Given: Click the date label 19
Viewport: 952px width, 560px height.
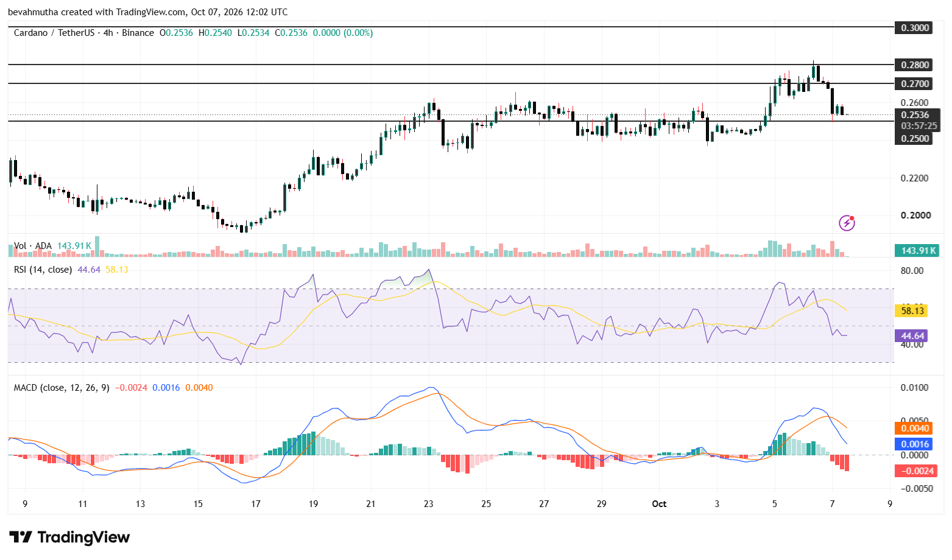Looking at the screenshot, I should click(x=313, y=503).
